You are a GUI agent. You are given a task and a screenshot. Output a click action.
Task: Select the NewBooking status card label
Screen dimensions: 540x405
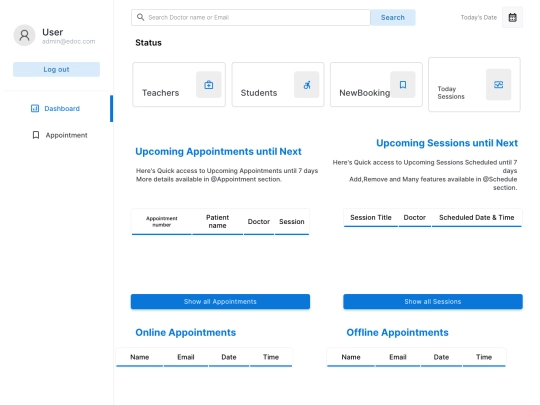coord(365,93)
